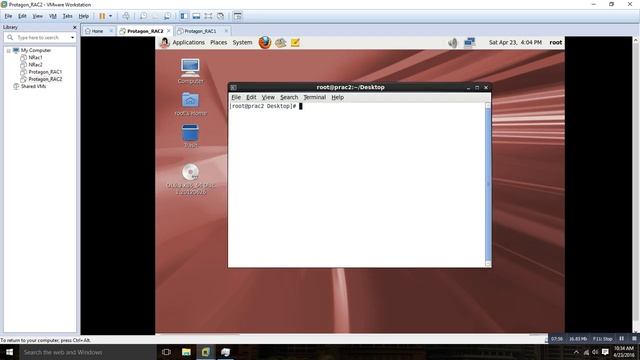Open the library search filter dropdown
Screen dimensions: 640x360
72,38
